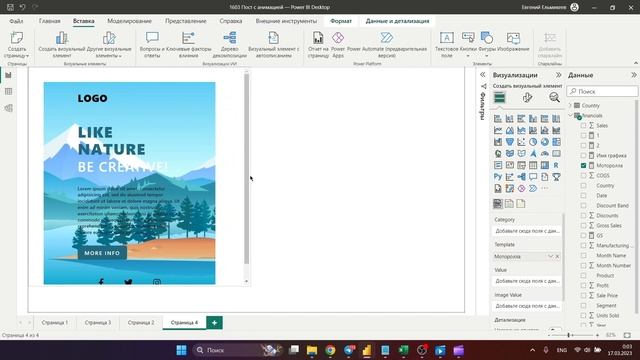
Task: Click the Save icon in title bar
Action: [x=10, y=7]
